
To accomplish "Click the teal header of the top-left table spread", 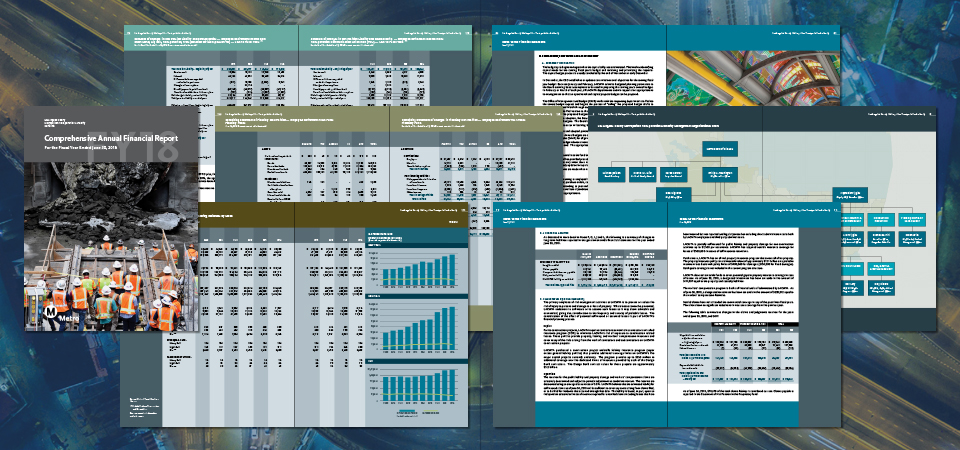I will click(x=300, y=38).
